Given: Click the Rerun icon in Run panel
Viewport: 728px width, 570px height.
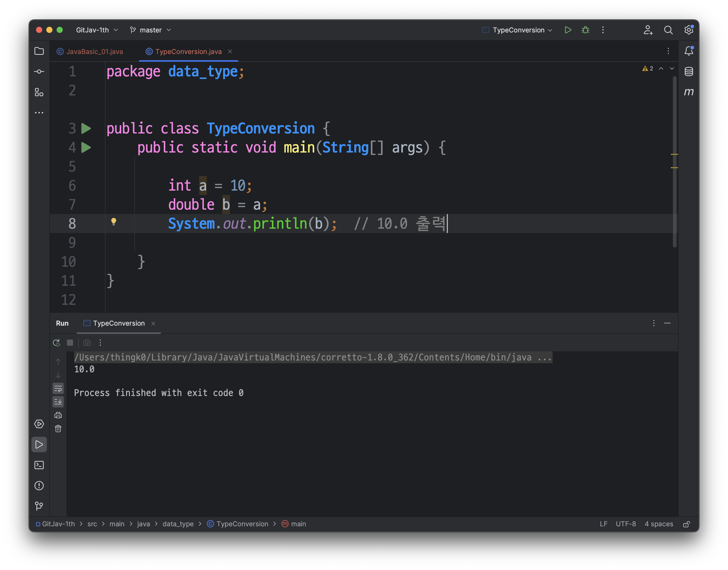Looking at the screenshot, I should pos(56,343).
